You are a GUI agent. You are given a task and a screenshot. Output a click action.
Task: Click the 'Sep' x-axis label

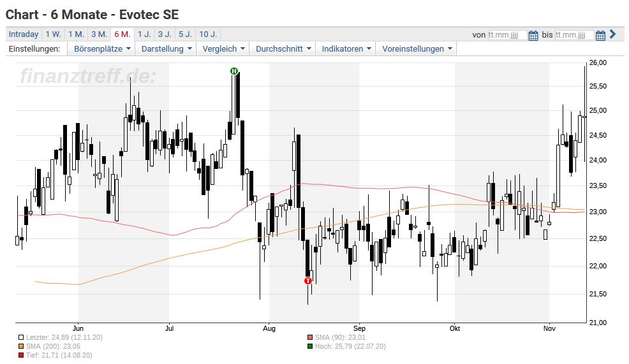359,328
